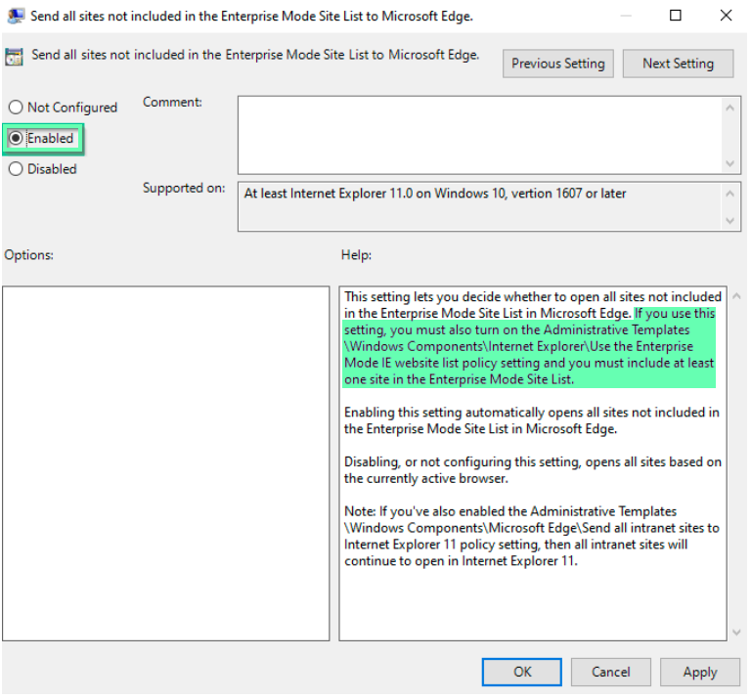
Task: Click the Supported on scroll up arrow
Action: pos(731,193)
